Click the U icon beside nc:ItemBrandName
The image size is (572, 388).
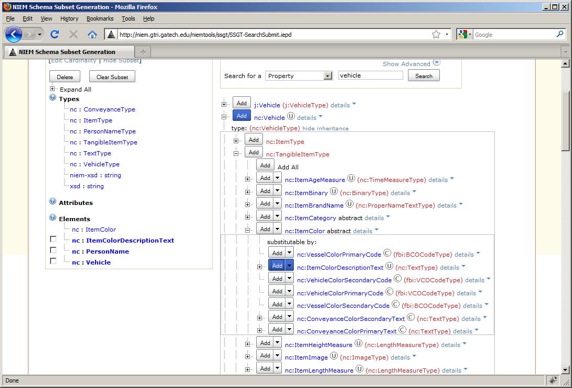click(349, 204)
